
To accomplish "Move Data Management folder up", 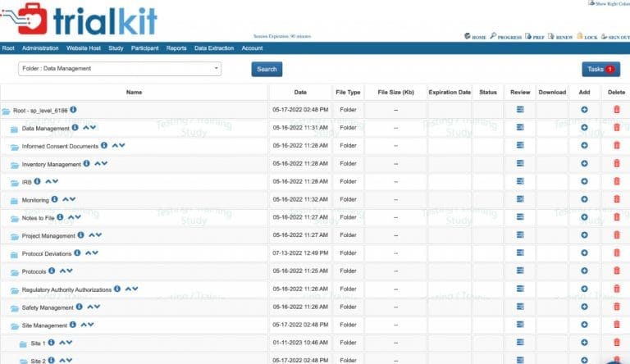I will coord(85,127).
